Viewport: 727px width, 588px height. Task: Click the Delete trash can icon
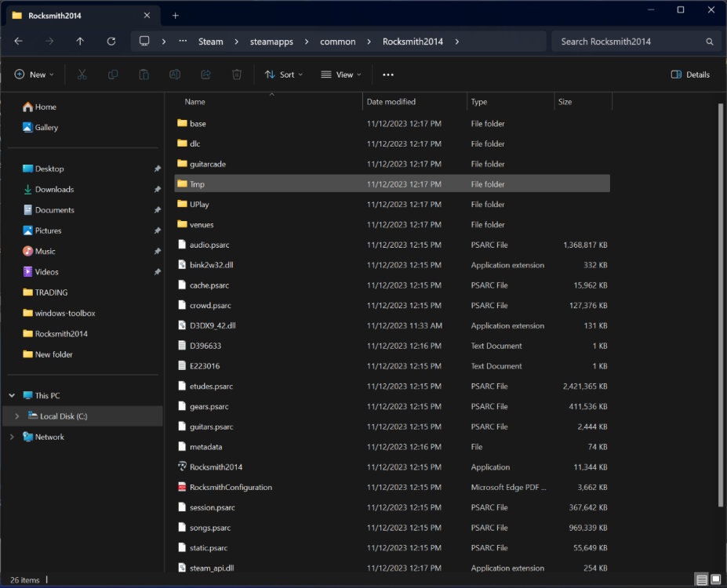pyautogui.click(x=237, y=74)
